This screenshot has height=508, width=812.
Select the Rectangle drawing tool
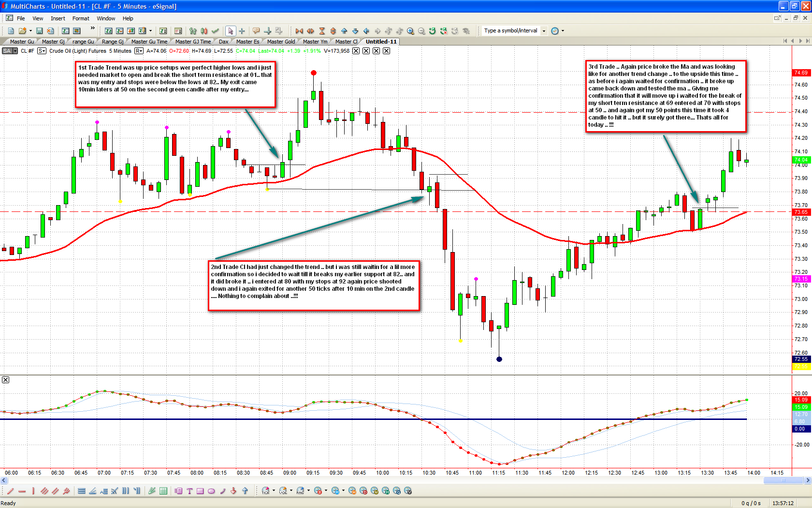click(x=200, y=491)
